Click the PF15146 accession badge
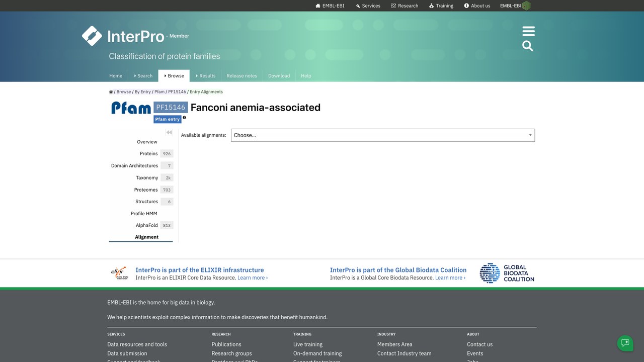This screenshot has width=644, height=362. (x=171, y=108)
